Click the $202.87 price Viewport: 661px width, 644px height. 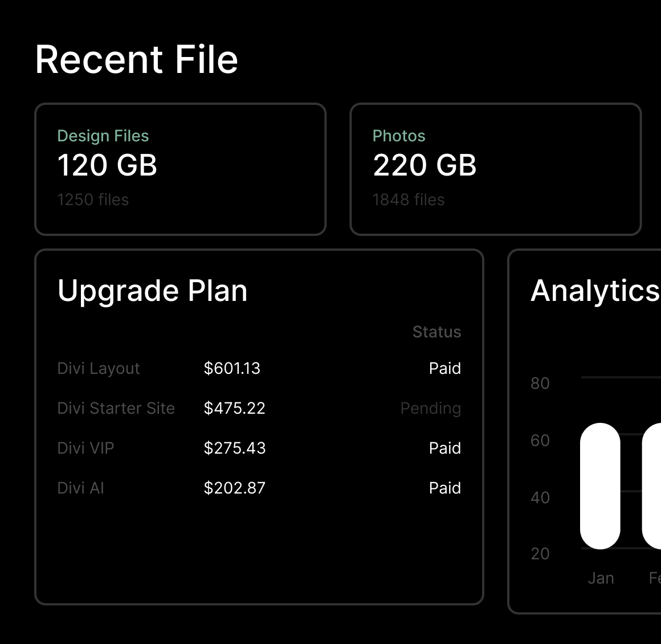pos(234,488)
